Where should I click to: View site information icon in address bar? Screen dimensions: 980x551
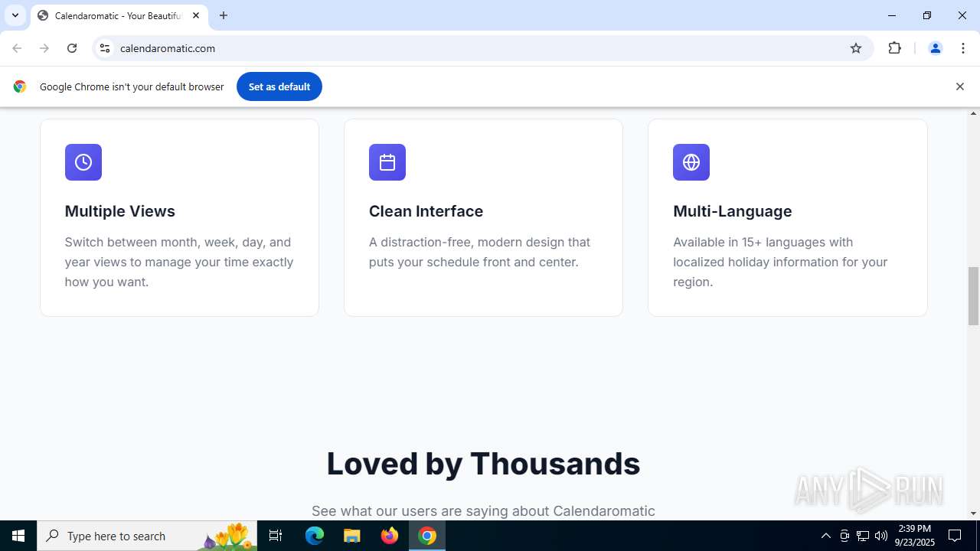tap(105, 48)
